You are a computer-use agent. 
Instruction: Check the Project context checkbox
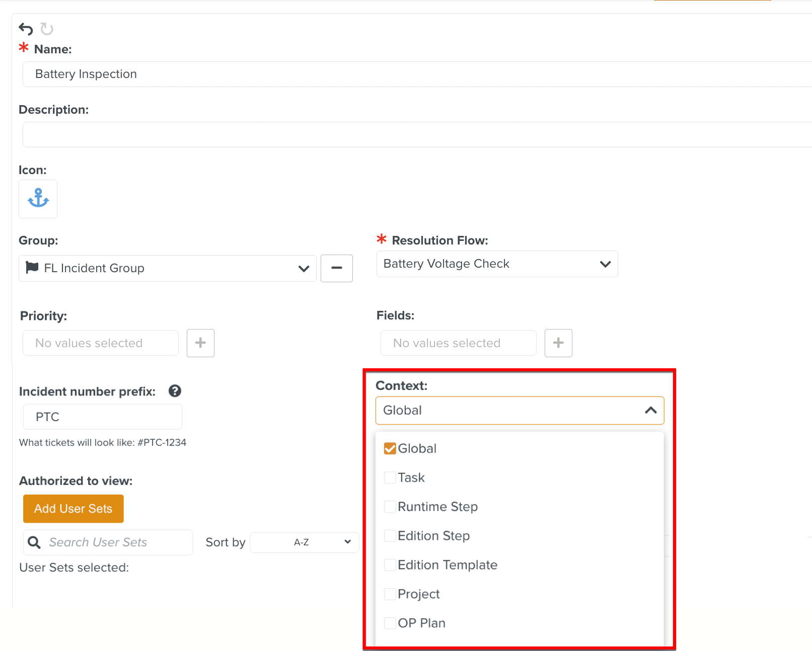[x=390, y=594]
